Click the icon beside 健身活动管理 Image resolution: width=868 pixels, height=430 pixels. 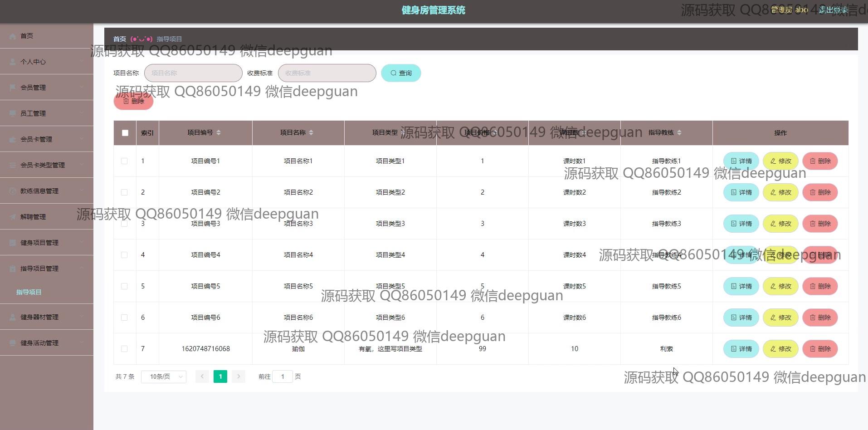[13, 343]
